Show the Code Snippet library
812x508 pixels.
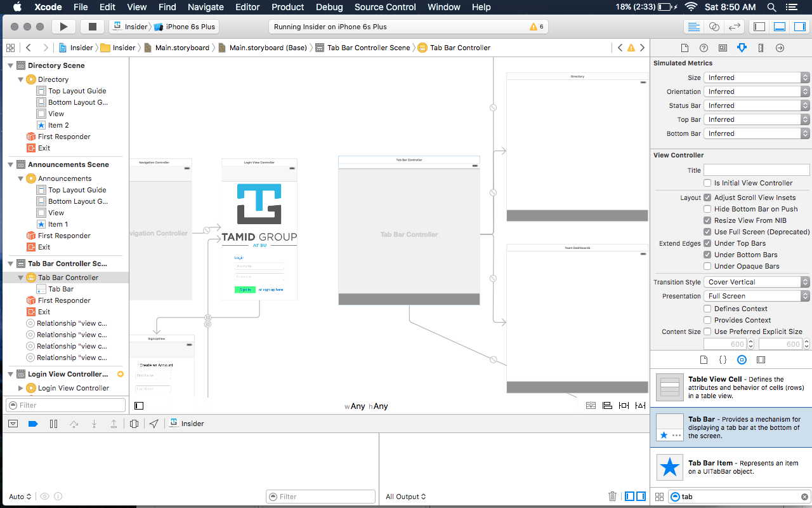[723, 359]
